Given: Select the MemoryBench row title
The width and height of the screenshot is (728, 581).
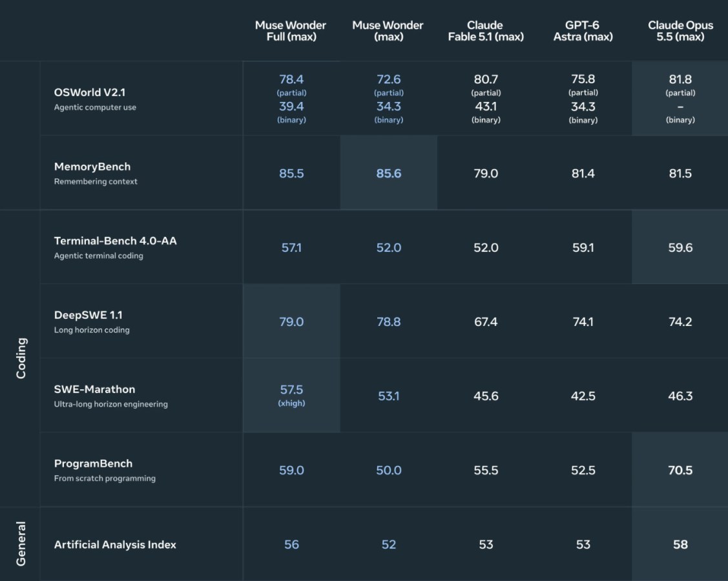Looking at the screenshot, I should [x=92, y=167].
